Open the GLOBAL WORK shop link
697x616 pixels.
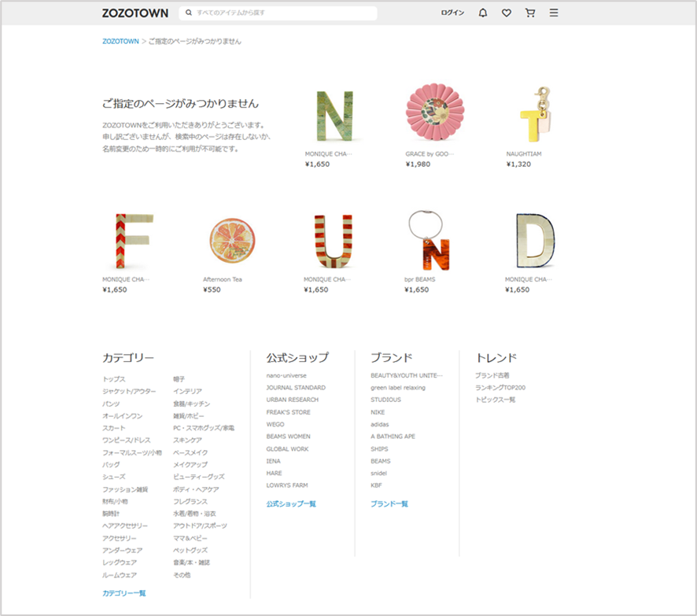coord(287,449)
